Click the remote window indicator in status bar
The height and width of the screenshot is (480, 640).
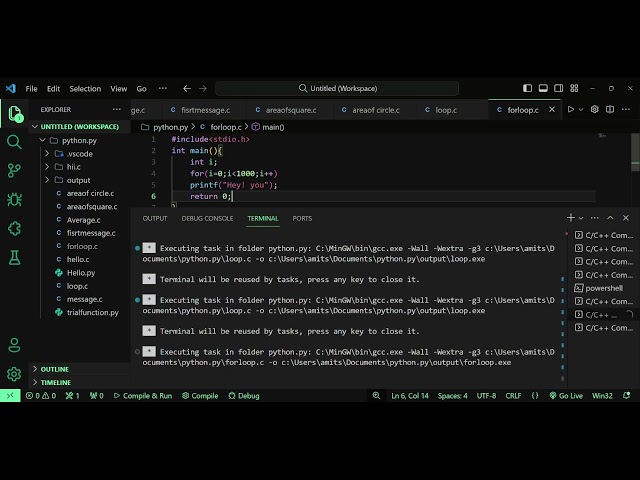(10, 396)
